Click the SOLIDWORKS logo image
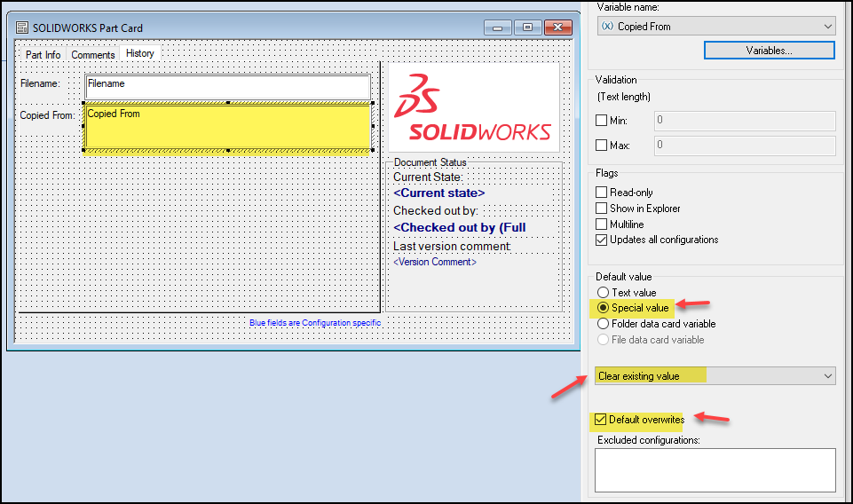 [474, 106]
